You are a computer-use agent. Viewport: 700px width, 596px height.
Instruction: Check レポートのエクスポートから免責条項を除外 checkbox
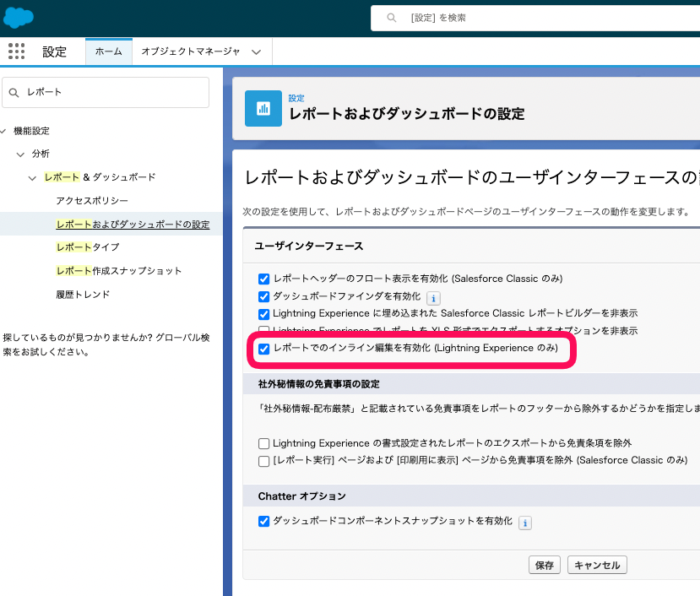click(263, 443)
